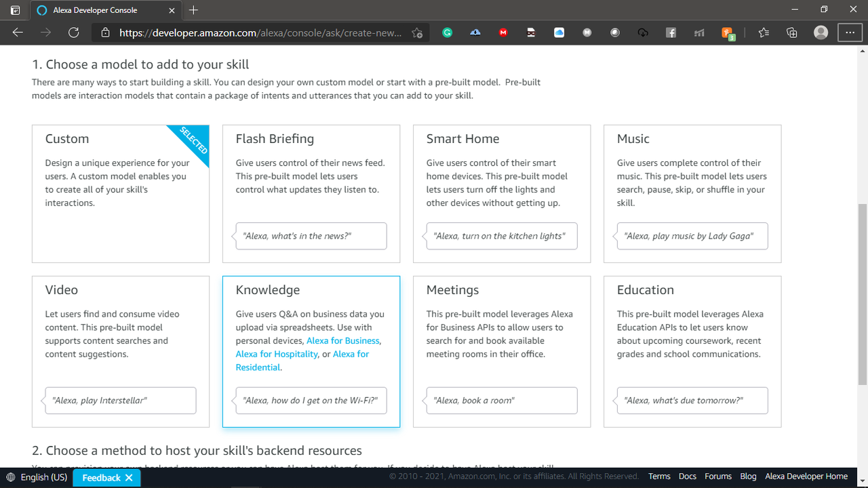Open the Forums footer link
The height and width of the screenshot is (488, 868).
718,476
